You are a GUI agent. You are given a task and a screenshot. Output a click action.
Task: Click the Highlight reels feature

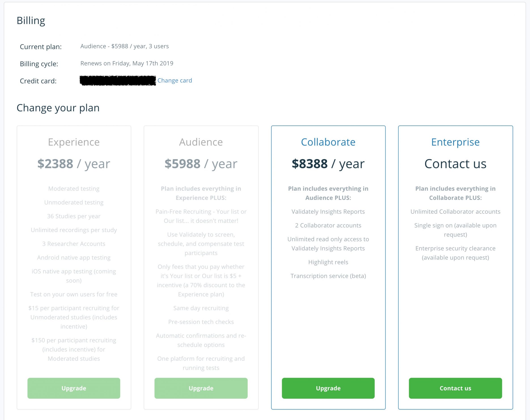328,262
